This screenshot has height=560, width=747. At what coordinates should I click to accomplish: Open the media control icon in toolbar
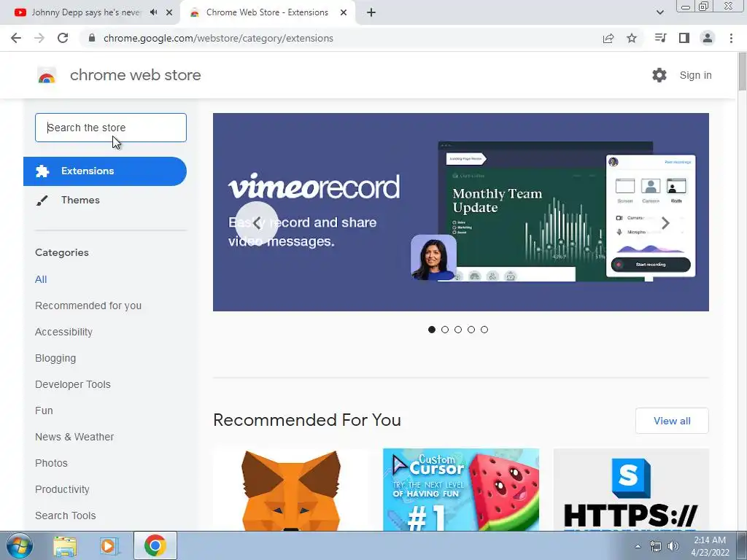(x=660, y=38)
